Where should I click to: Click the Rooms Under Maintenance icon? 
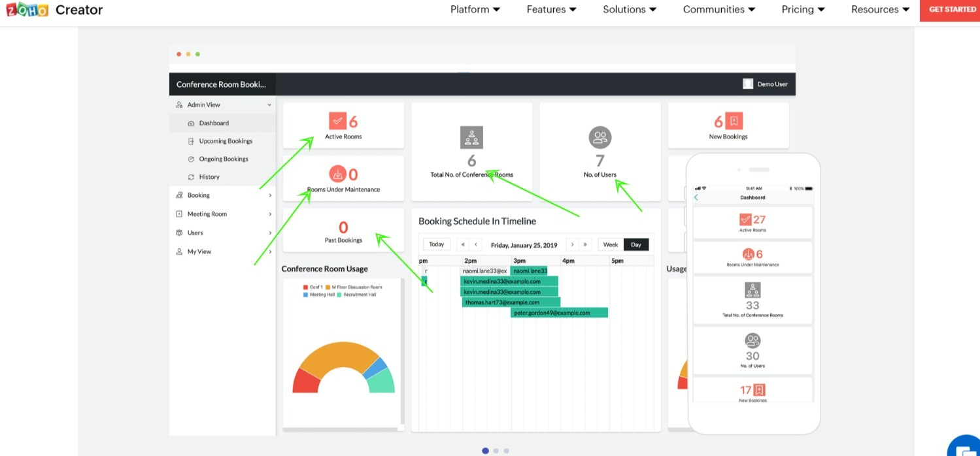point(337,174)
